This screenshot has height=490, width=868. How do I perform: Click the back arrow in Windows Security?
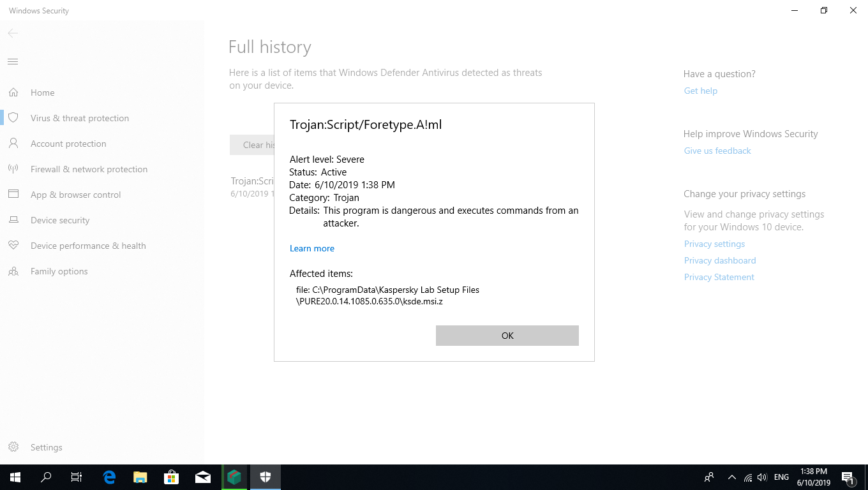[x=13, y=33]
